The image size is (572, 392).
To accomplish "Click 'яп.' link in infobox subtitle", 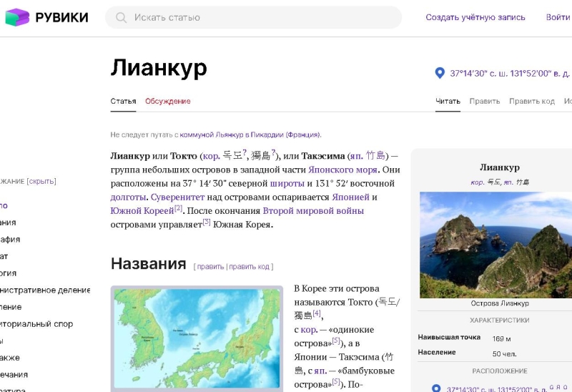I will click(x=508, y=182).
